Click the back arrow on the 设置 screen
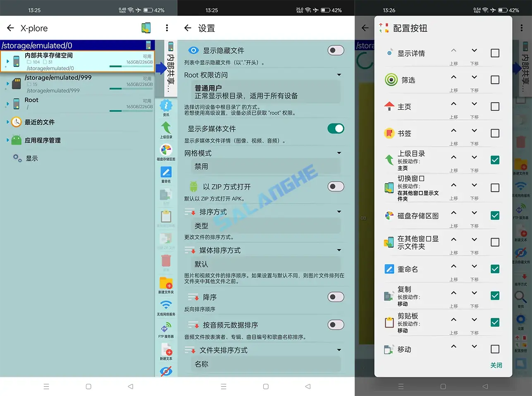The width and height of the screenshot is (532, 396). click(x=187, y=28)
